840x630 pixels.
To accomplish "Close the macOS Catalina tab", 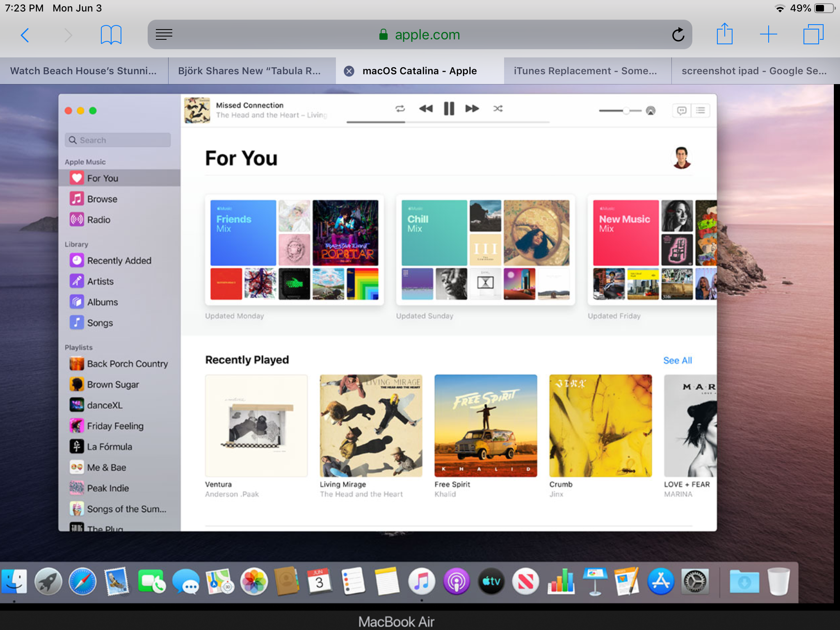I will click(x=349, y=71).
